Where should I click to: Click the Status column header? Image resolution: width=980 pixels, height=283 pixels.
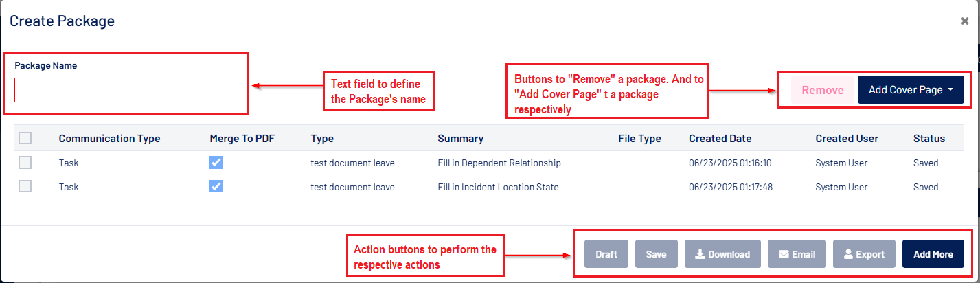tap(928, 139)
